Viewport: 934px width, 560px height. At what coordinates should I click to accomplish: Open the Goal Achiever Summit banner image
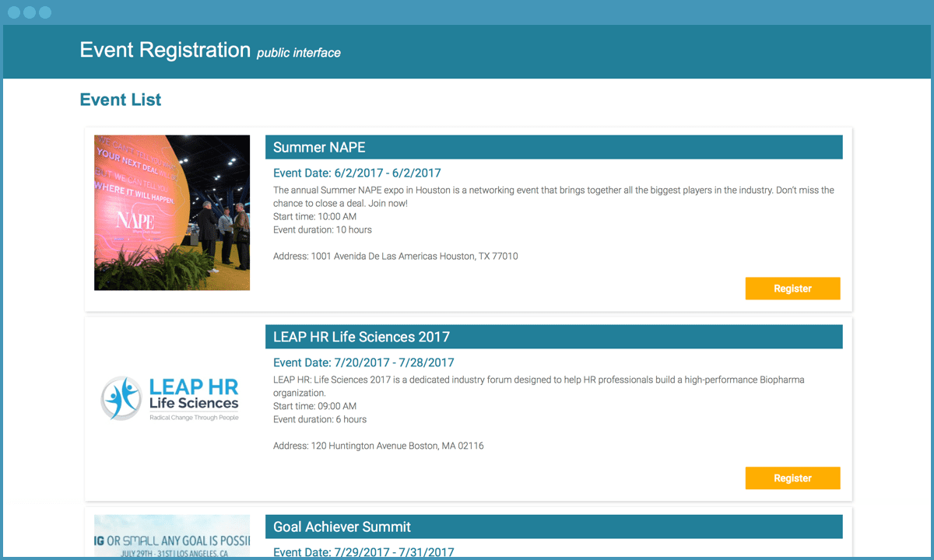click(x=172, y=535)
